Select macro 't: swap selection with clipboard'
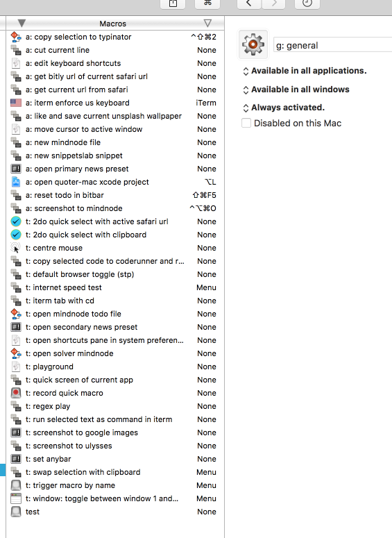392x538 pixels. click(115, 472)
